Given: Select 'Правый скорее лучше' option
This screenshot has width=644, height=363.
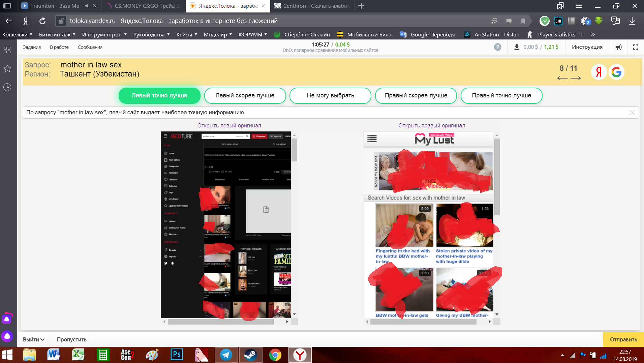Looking at the screenshot, I should pyautogui.click(x=416, y=96).
